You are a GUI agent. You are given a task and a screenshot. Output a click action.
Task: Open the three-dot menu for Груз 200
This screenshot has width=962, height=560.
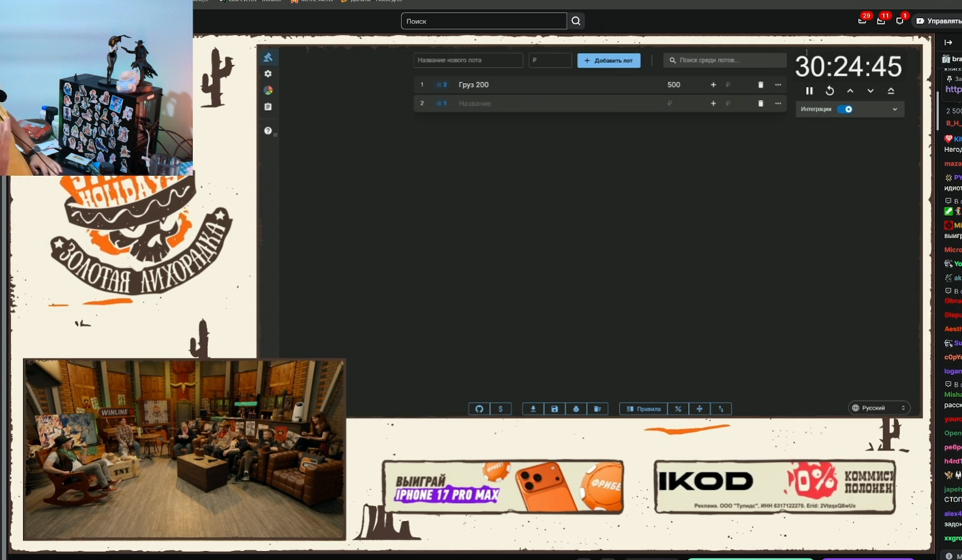pyautogui.click(x=777, y=85)
